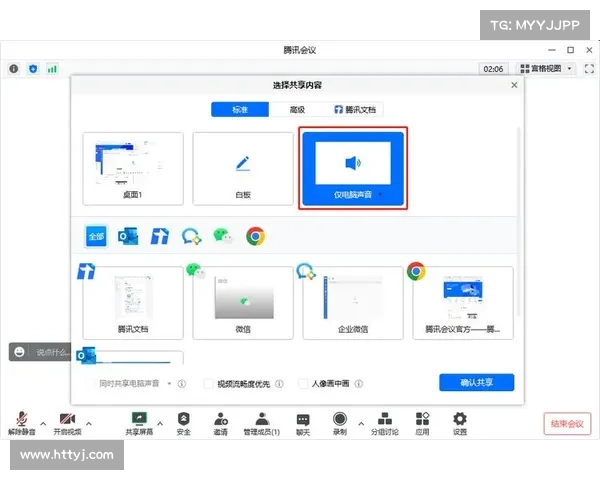Open dropdown arrow on 仅电脑声音 tile
The height and width of the screenshot is (480, 600).
380,194
